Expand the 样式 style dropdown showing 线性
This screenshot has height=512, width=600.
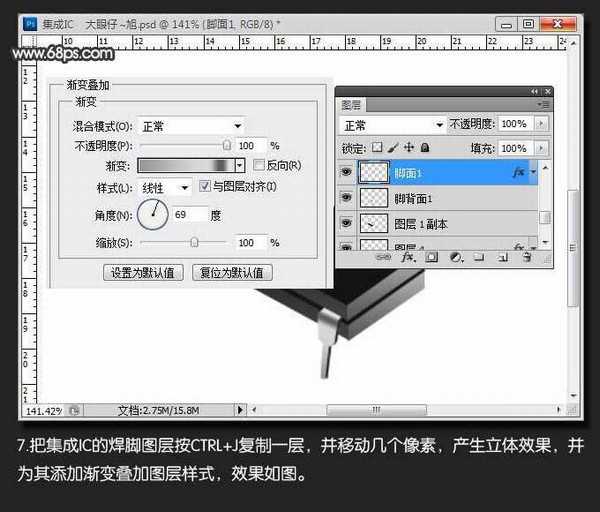pyautogui.click(x=166, y=187)
